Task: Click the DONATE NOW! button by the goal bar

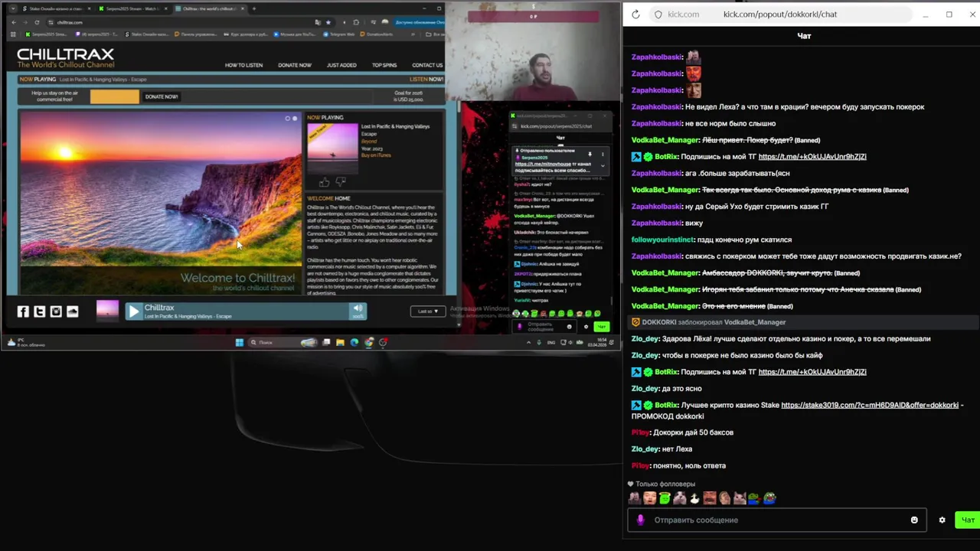Action: 162,96
